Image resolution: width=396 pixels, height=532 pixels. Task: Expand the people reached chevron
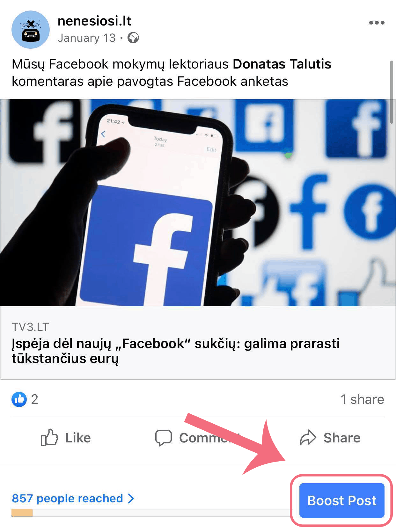coord(131,498)
